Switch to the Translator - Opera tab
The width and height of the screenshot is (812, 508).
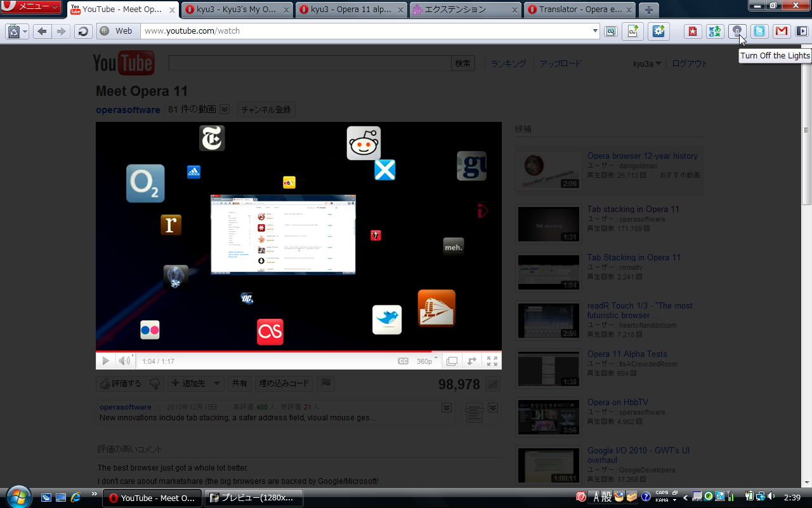pyautogui.click(x=579, y=10)
